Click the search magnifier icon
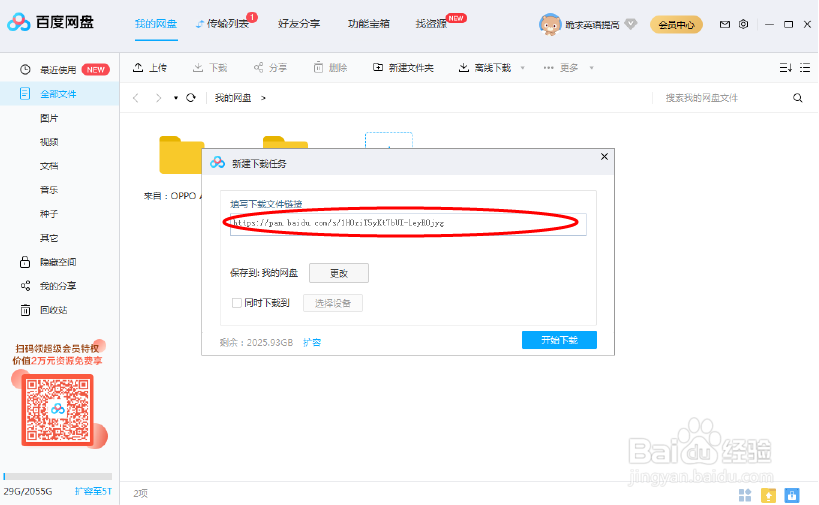This screenshot has height=505, width=819. coord(798,98)
